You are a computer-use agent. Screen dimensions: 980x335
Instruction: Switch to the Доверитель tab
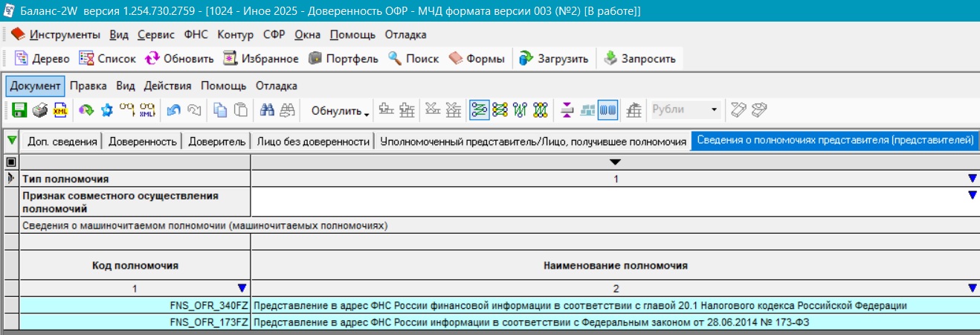(x=216, y=141)
